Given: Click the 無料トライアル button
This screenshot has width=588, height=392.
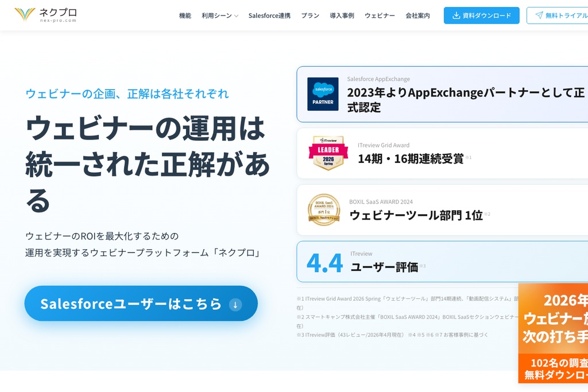Looking at the screenshot, I should click(x=557, y=15).
